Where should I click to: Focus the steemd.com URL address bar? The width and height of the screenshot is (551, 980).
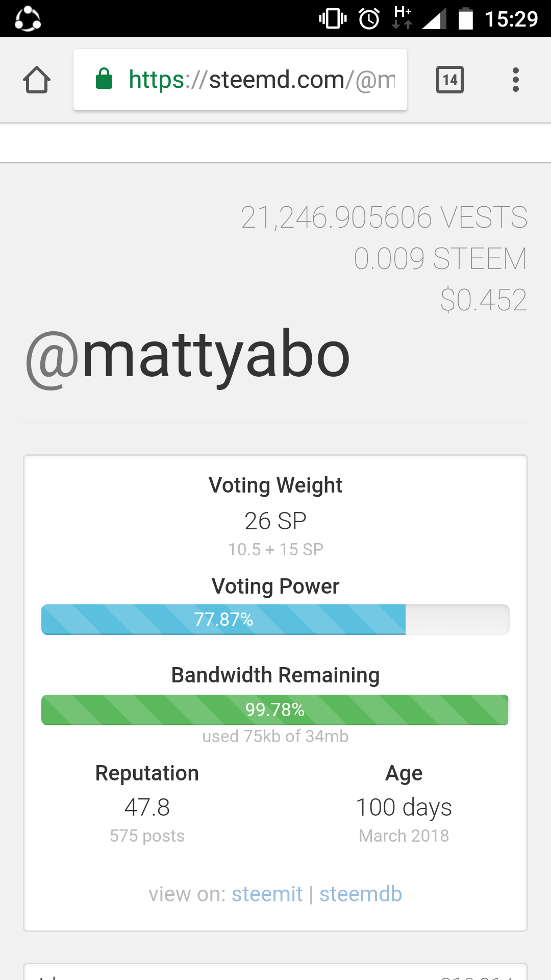[240, 80]
